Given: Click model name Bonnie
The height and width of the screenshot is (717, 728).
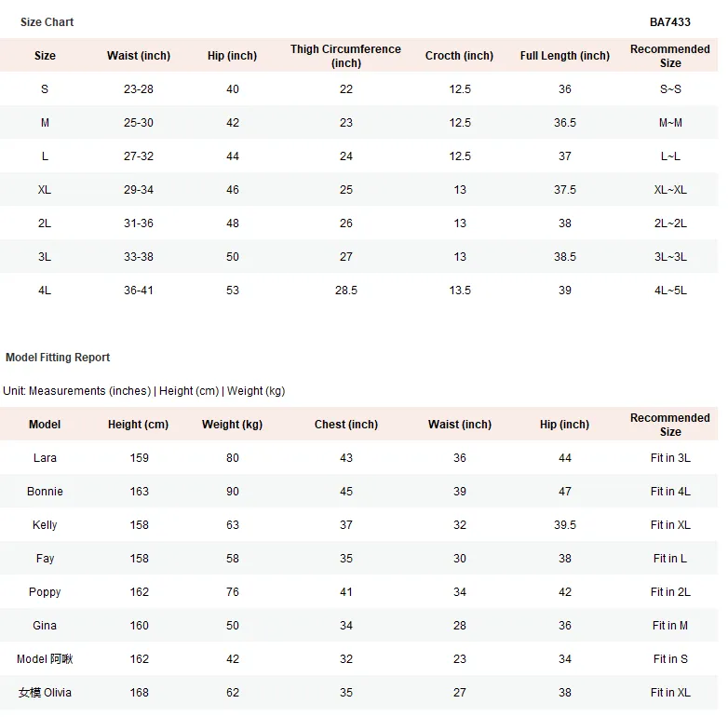Looking at the screenshot, I should pyautogui.click(x=45, y=492).
